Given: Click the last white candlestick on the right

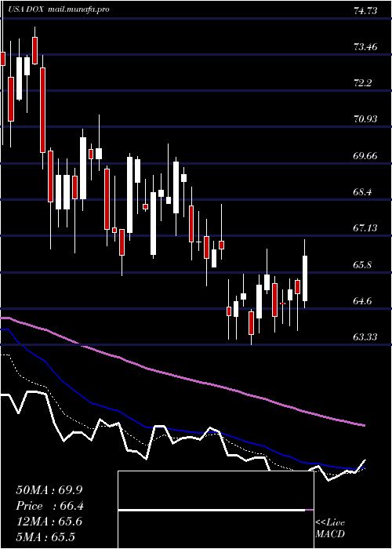Looking at the screenshot, I should [x=305, y=278].
